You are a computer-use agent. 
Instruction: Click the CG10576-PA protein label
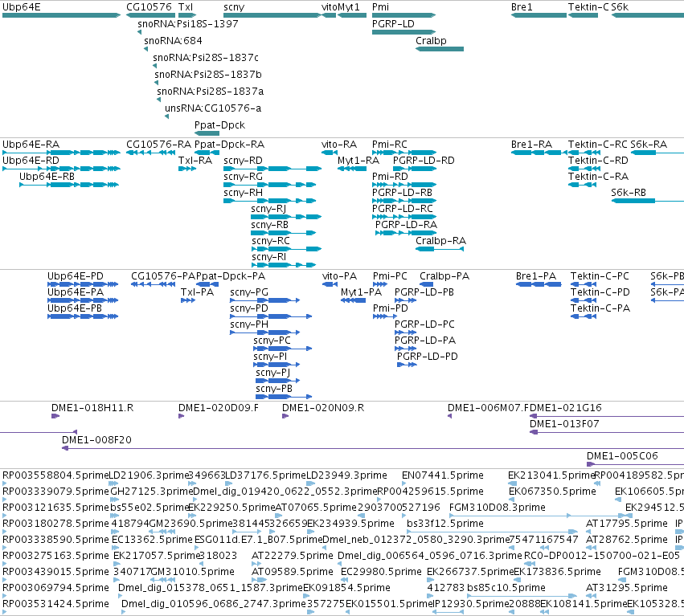163,276
